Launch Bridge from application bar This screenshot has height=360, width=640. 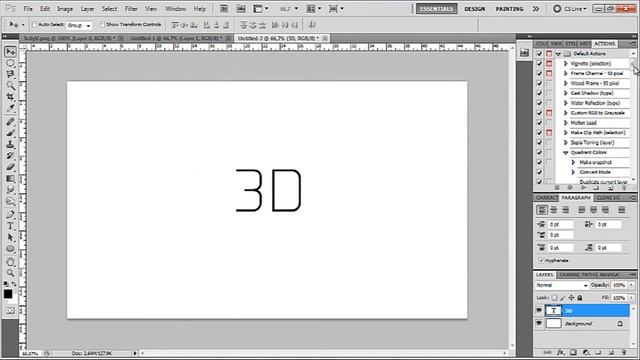click(224, 9)
